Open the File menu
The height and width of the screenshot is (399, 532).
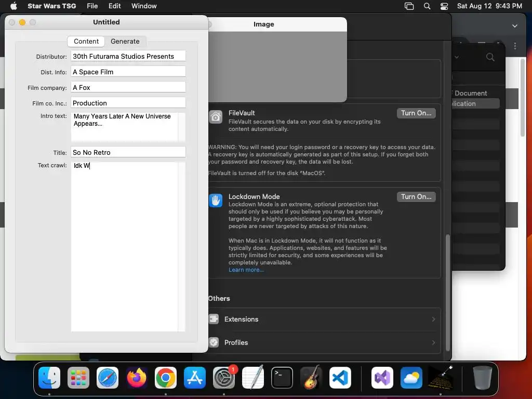click(92, 6)
